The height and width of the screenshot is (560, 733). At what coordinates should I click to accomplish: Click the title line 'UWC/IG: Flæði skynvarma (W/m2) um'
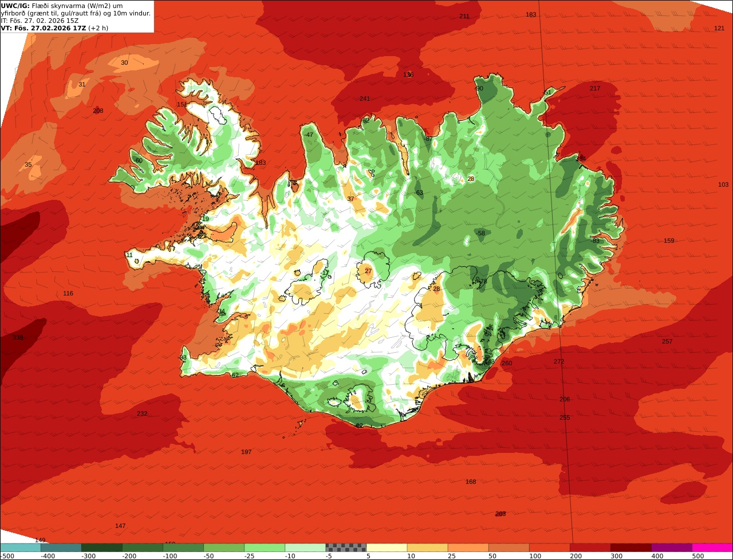(x=62, y=6)
